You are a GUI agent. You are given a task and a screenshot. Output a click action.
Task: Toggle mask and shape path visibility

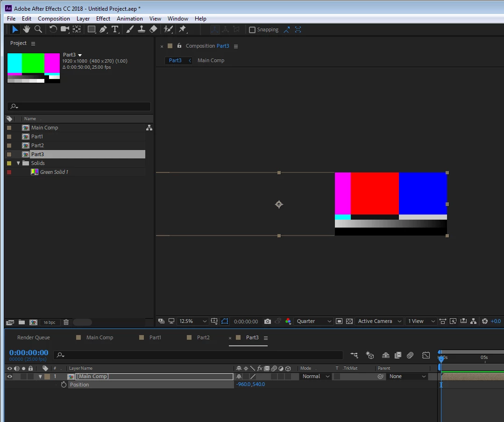tap(225, 322)
